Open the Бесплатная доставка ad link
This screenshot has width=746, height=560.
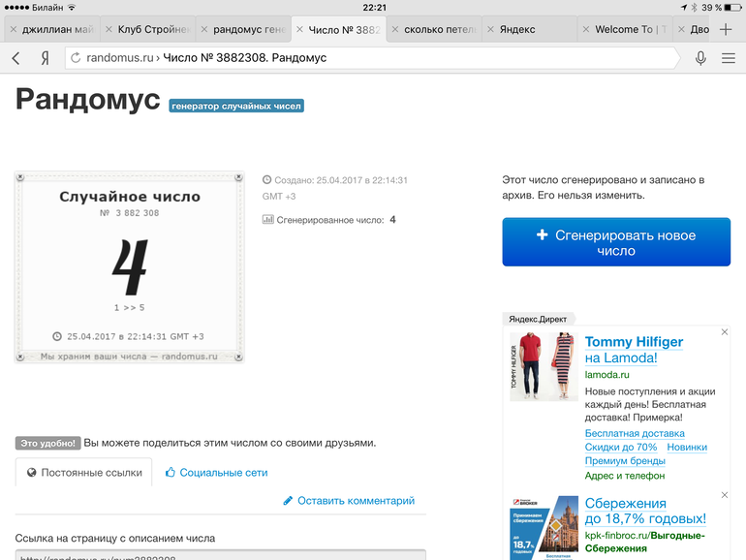[635, 433]
